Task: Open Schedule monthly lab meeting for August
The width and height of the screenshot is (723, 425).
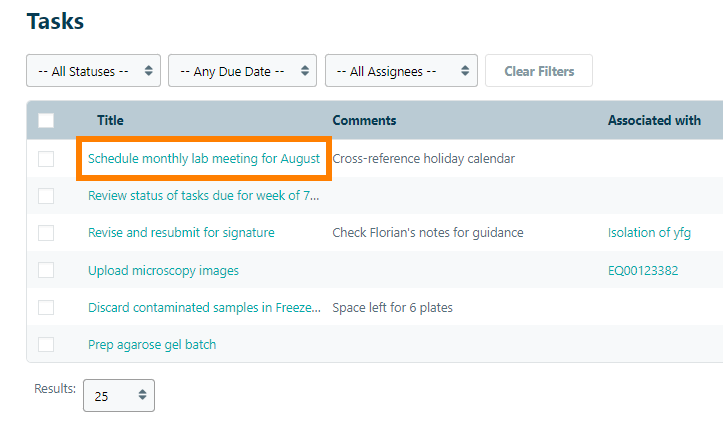Action: click(204, 159)
